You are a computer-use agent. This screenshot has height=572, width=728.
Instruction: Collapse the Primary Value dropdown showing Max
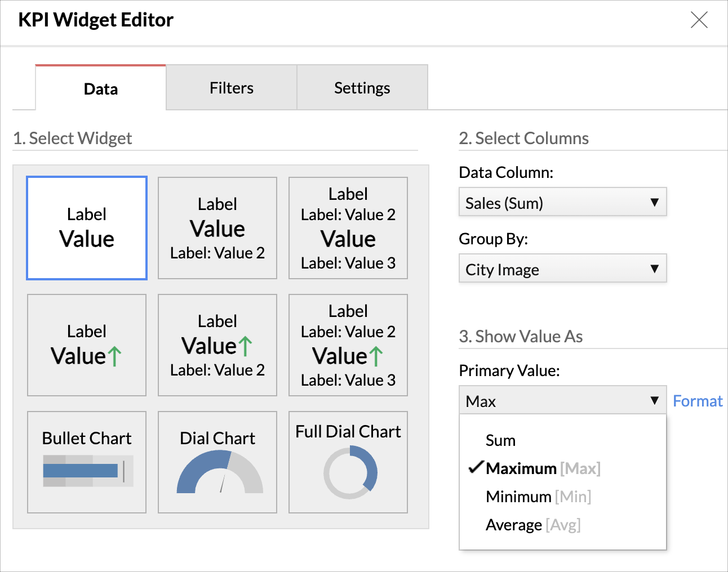pos(563,400)
